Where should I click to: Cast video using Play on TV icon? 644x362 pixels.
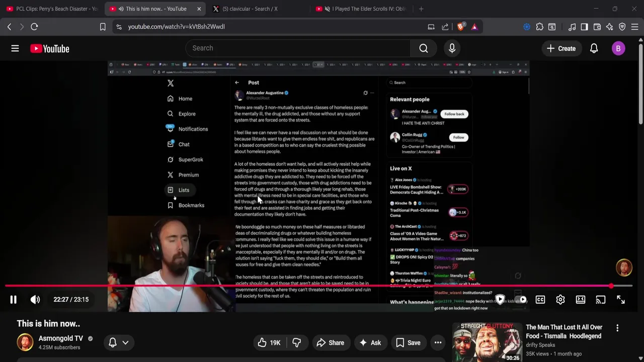point(601,300)
